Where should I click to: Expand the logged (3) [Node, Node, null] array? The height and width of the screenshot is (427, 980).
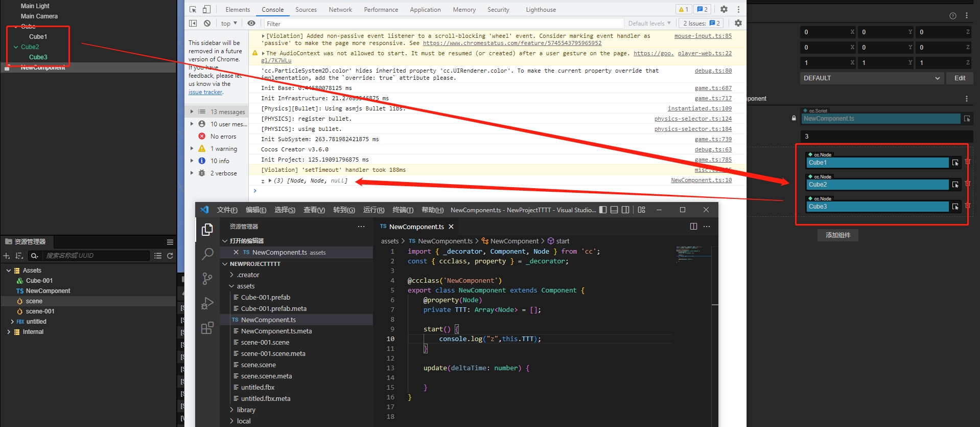pos(270,180)
